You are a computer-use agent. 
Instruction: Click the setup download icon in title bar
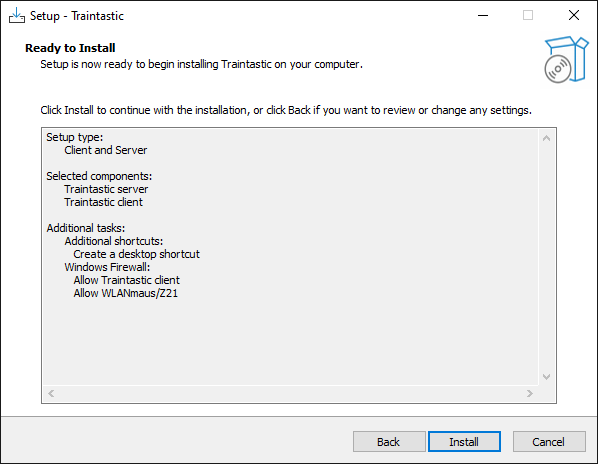coord(17,16)
